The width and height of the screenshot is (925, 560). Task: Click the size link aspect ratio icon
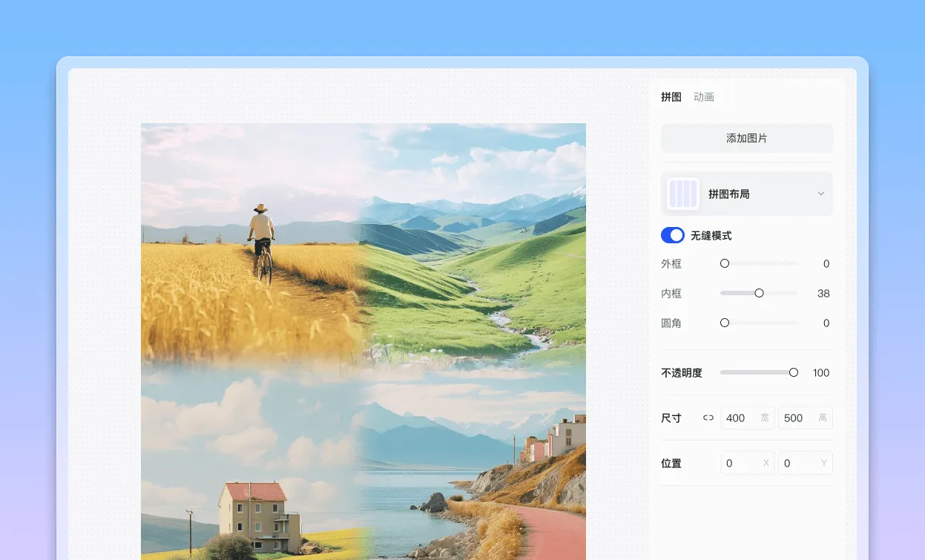click(708, 418)
